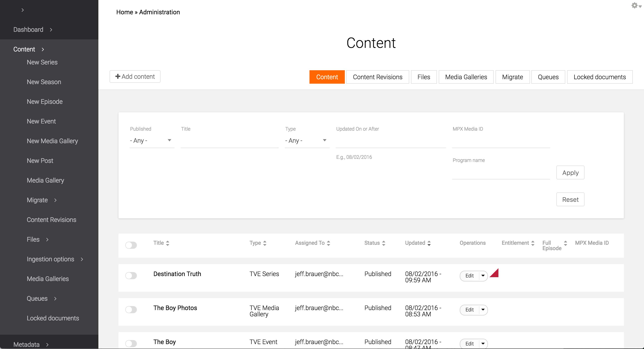Image resolution: width=644 pixels, height=349 pixels.
Task: Sort table by Title column arrows
Action: [x=167, y=243]
